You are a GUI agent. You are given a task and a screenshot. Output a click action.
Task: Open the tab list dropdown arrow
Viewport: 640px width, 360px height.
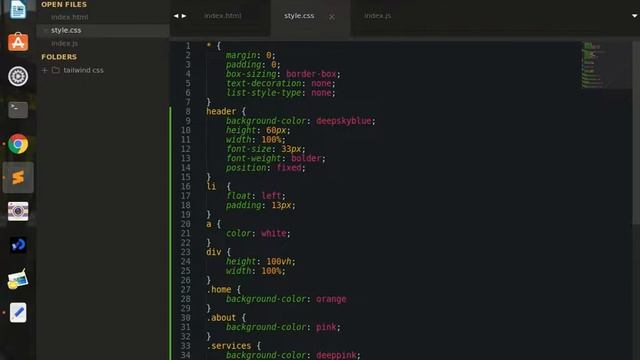(x=634, y=16)
